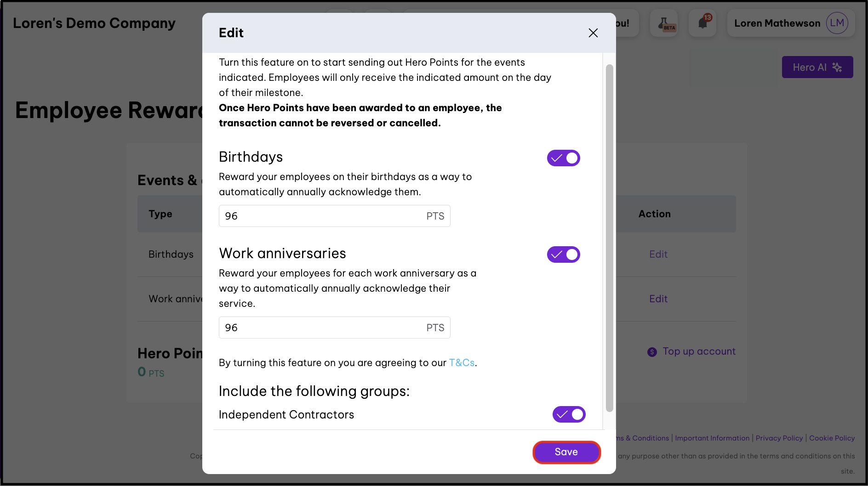Open the Privacy Policy footer link
868x486 pixels.
[x=779, y=438]
